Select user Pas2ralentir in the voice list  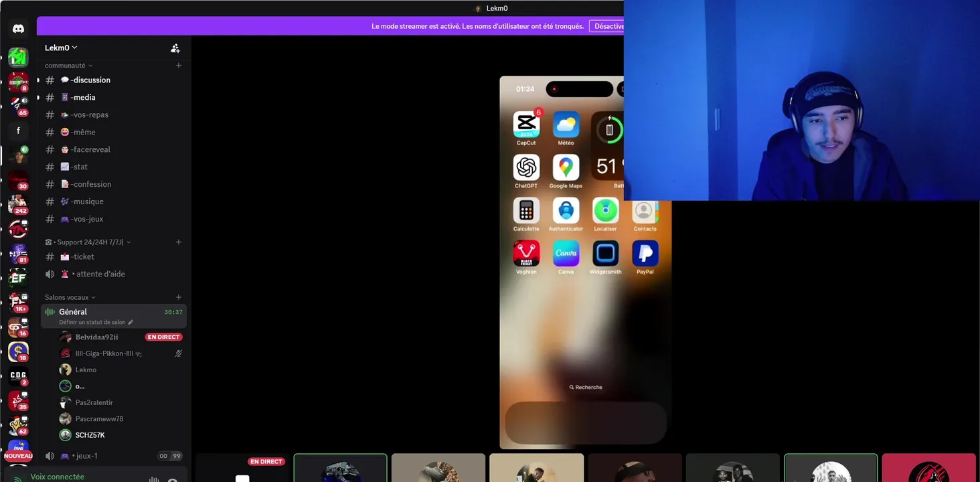(x=94, y=403)
